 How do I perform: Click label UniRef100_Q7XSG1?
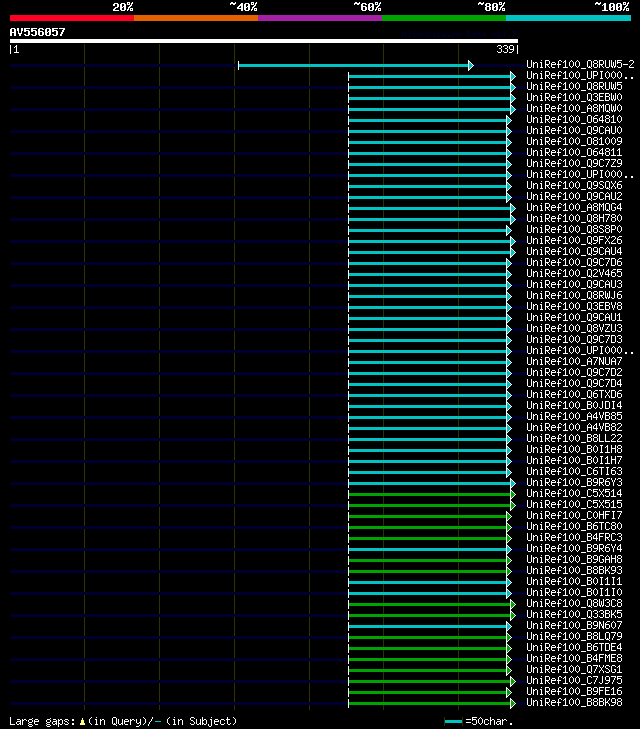click(x=574, y=669)
